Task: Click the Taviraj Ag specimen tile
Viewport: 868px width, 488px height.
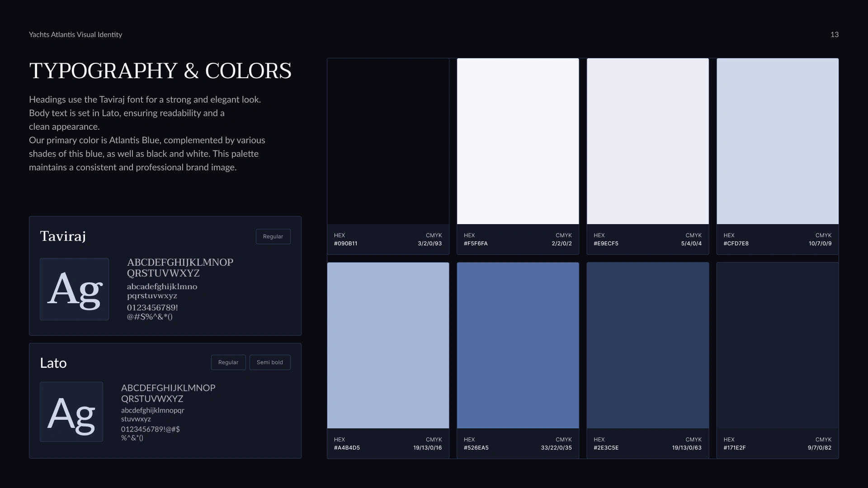Action: click(x=74, y=289)
